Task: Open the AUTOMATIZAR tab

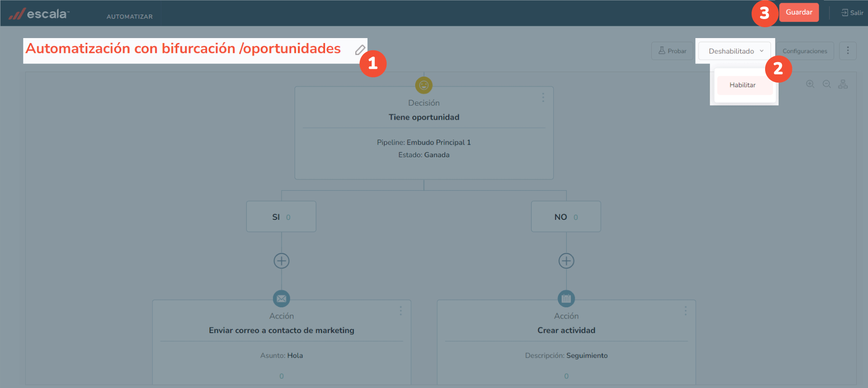Action: coord(130,16)
